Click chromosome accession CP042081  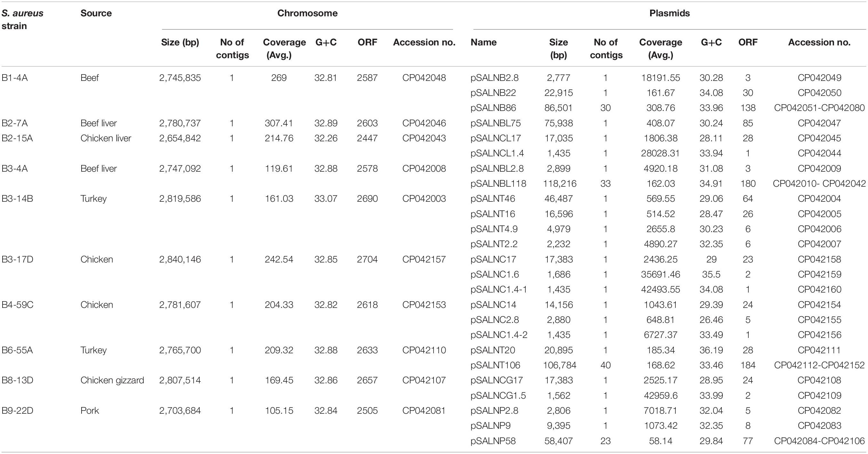point(424,411)
